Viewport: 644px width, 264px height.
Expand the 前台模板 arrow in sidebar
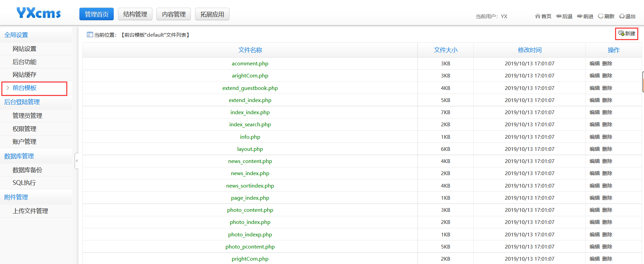pos(8,88)
